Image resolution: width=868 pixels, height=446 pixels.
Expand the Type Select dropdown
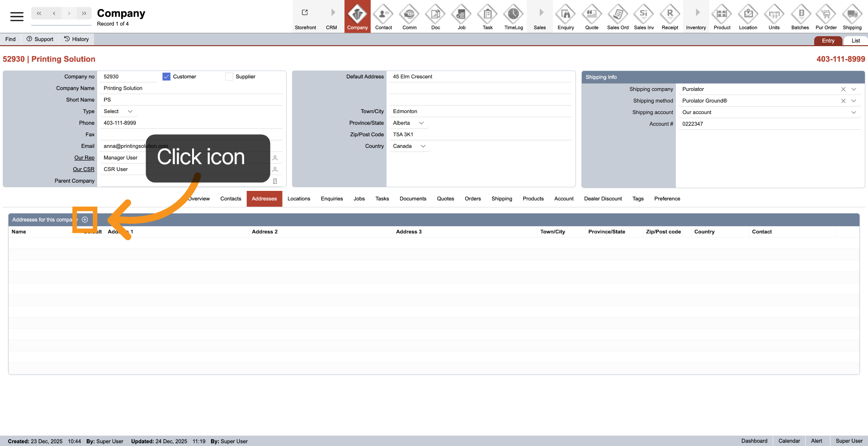pos(118,112)
